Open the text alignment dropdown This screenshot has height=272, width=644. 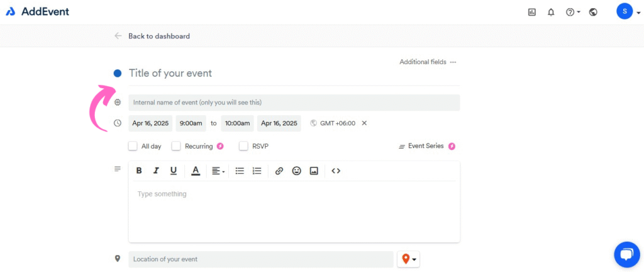click(218, 171)
